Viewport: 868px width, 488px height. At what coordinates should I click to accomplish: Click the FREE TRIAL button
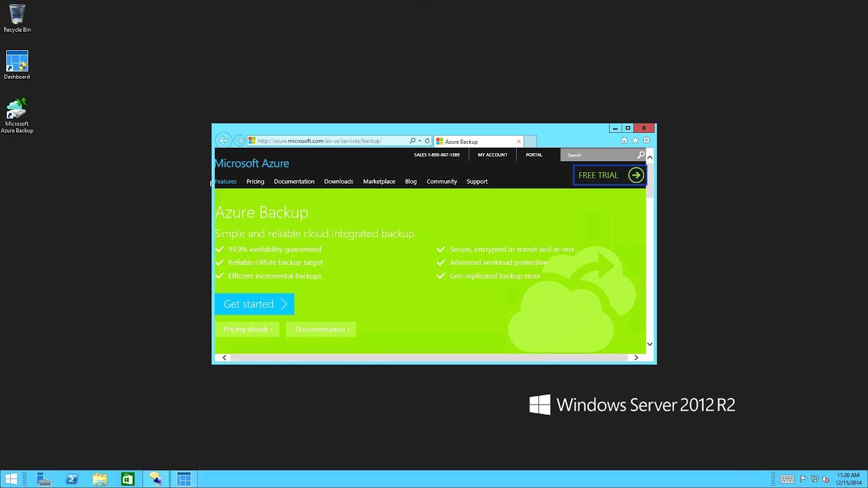coord(610,175)
